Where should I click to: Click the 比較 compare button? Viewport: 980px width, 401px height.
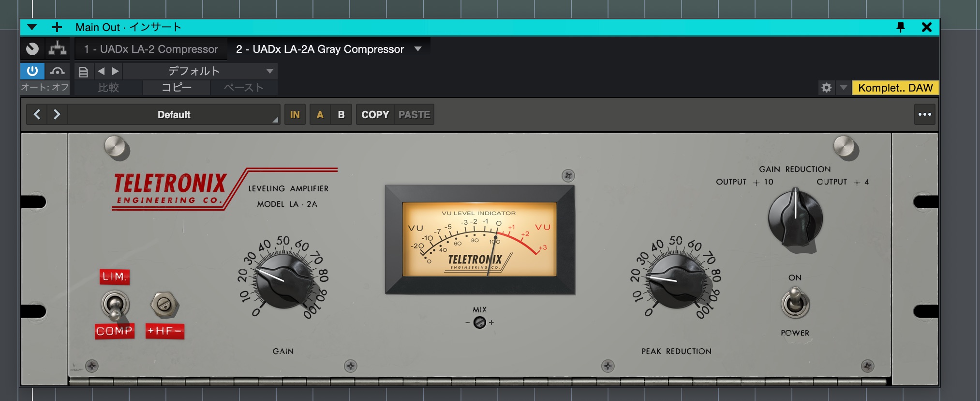click(x=108, y=87)
